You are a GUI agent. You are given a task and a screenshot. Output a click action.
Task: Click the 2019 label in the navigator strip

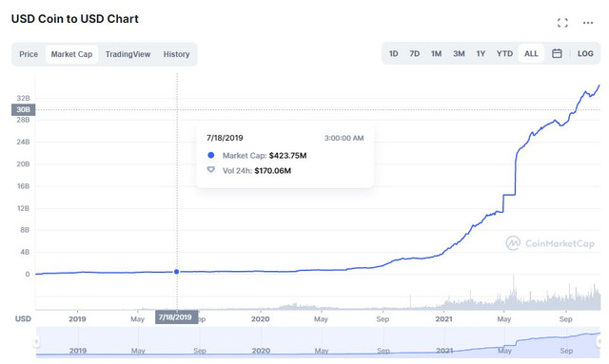click(78, 351)
